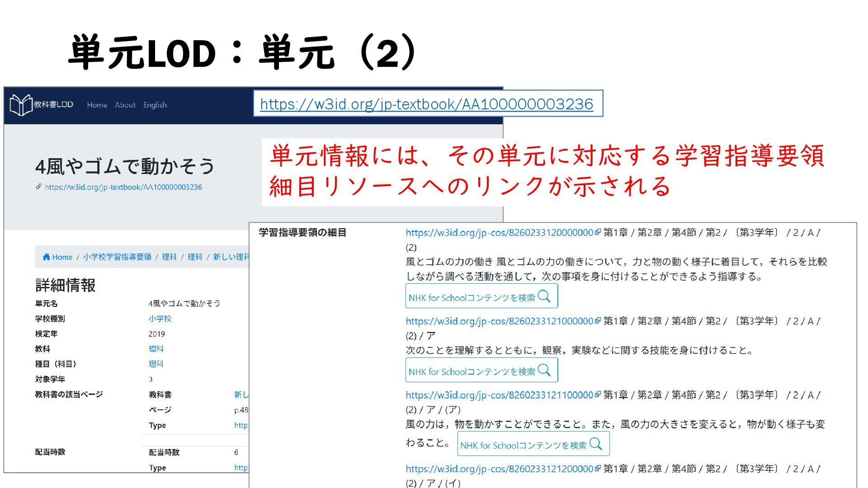Image resolution: width=868 pixels, height=488 pixels.
Task: Click external-link icon after 8260233121000000 URL
Action: point(598,321)
